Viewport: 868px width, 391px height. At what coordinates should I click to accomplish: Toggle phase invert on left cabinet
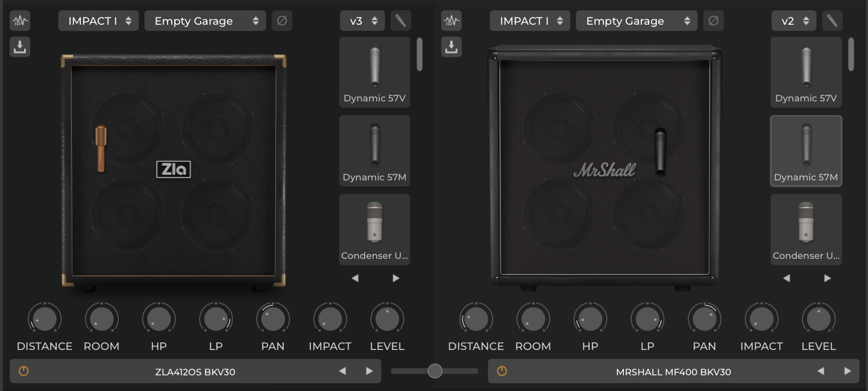[x=281, y=21]
